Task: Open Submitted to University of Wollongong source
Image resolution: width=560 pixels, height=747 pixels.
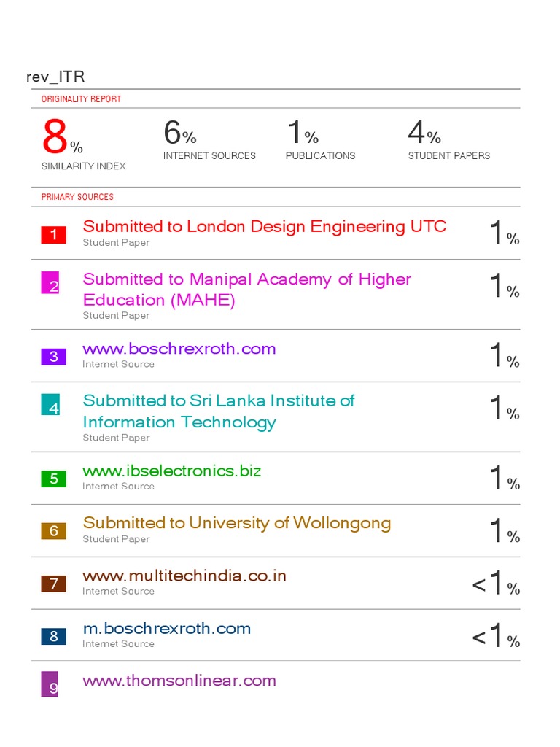Action: (x=236, y=523)
